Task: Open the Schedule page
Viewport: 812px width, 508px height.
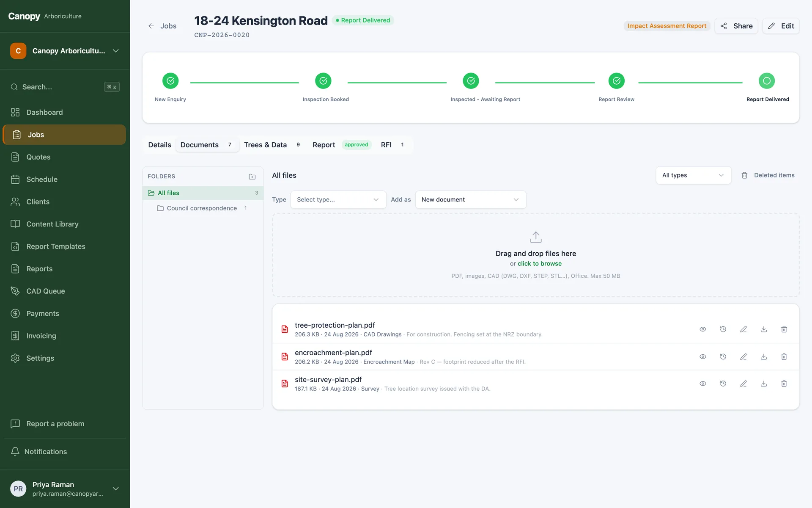Action: click(x=64, y=179)
